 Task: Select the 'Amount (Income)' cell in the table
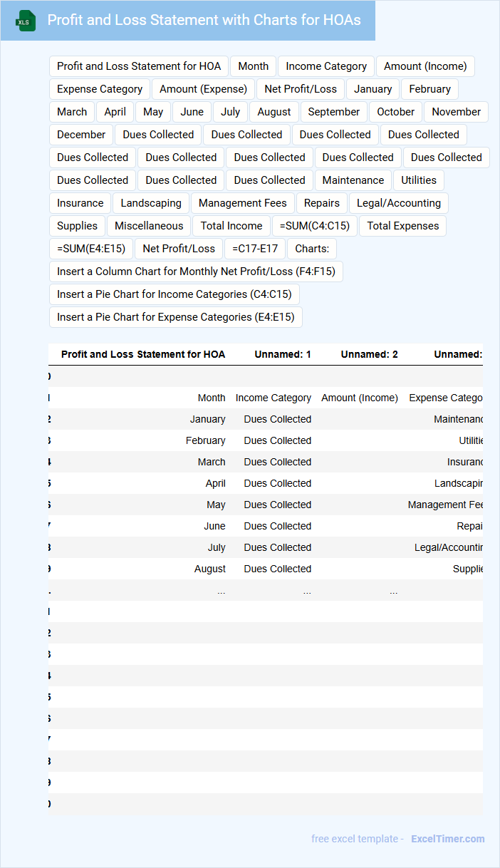pos(360,398)
